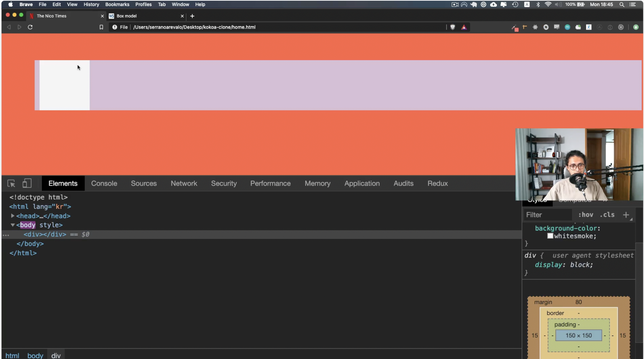The width and height of the screenshot is (644, 359).
Task: Open the Network tab
Action: (x=184, y=183)
